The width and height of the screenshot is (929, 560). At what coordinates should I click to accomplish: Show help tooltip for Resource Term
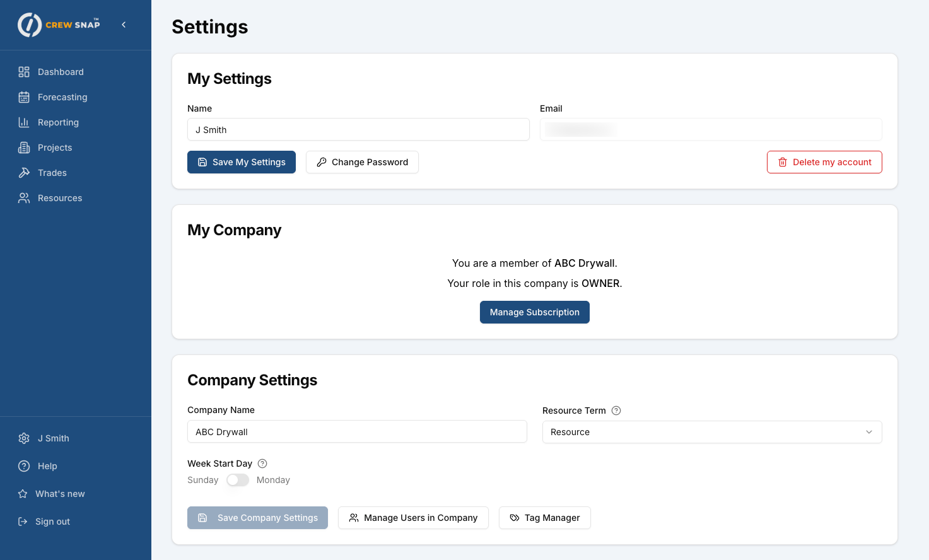coord(616,411)
